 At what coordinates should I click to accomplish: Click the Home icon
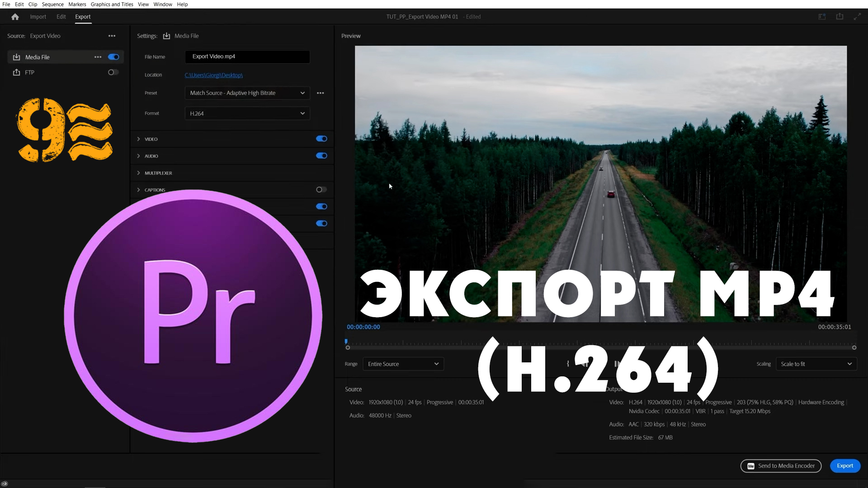pyautogui.click(x=15, y=17)
